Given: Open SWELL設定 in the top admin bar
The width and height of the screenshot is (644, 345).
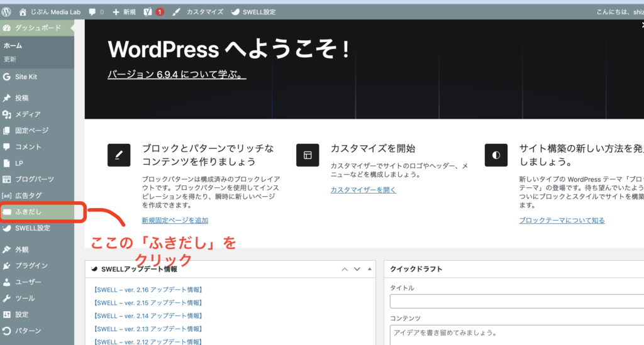Looking at the screenshot, I should coord(253,11).
